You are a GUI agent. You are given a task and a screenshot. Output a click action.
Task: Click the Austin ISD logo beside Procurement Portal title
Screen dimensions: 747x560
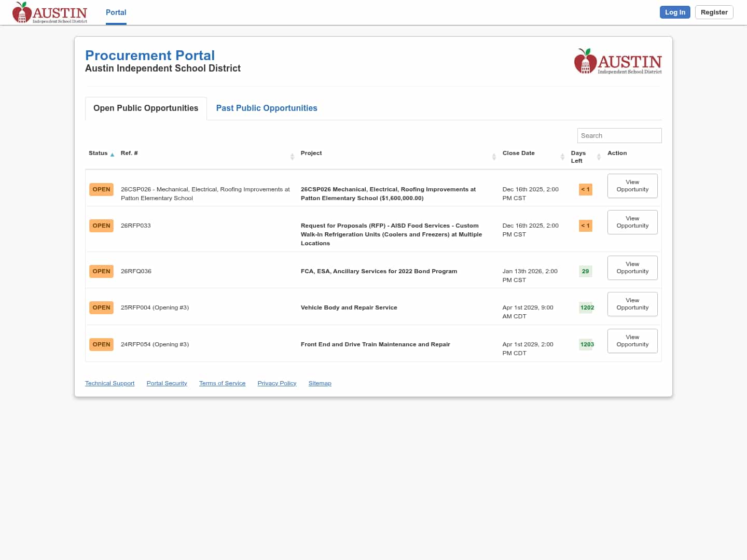pyautogui.click(x=618, y=62)
